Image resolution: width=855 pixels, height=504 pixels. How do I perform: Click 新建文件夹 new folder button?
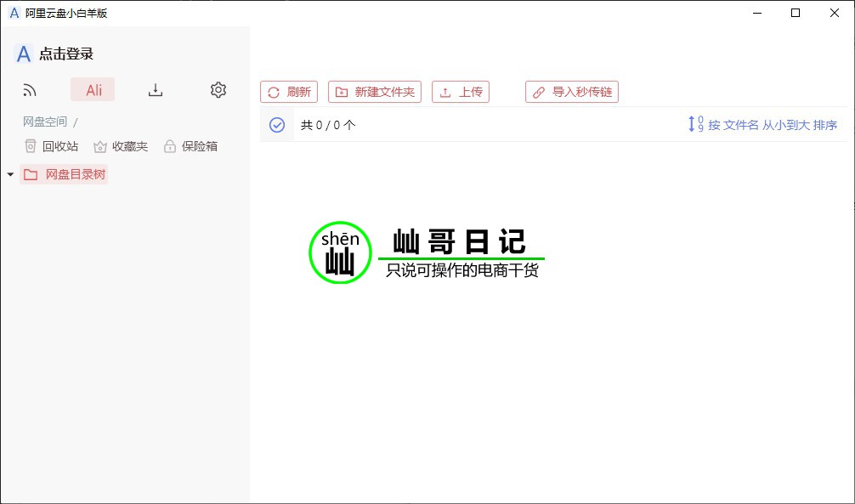(x=375, y=92)
